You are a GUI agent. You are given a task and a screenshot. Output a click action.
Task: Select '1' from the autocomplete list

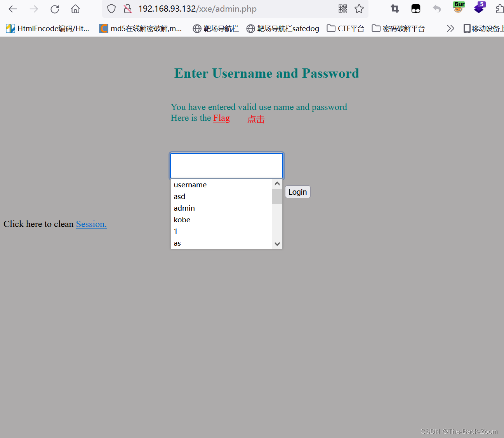point(222,231)
